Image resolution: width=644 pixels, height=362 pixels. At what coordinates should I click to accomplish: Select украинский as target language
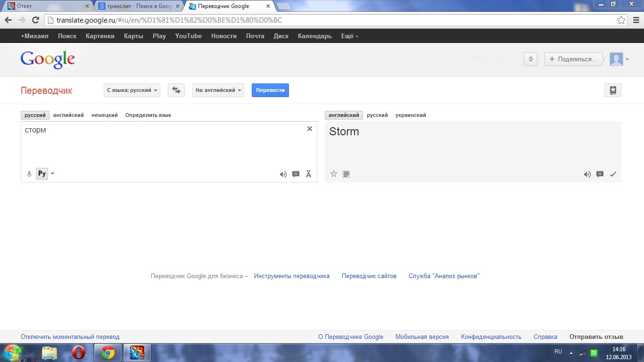[411, 115]
